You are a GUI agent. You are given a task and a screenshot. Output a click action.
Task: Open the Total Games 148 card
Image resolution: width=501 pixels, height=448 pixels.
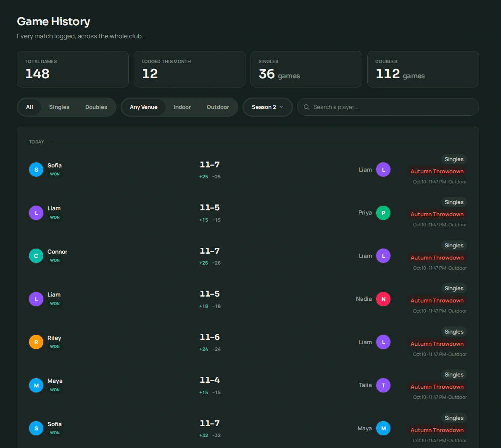[x=73, y=69]
